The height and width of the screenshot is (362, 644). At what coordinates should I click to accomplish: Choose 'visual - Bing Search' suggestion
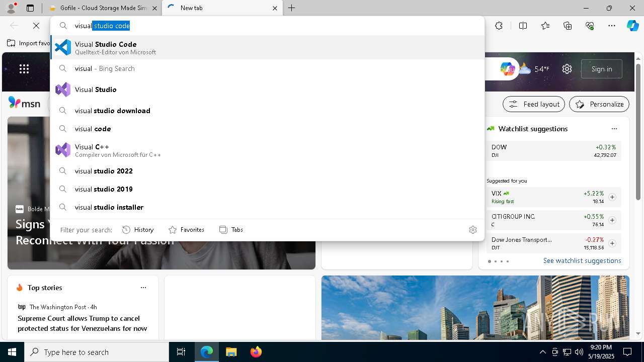267,68
